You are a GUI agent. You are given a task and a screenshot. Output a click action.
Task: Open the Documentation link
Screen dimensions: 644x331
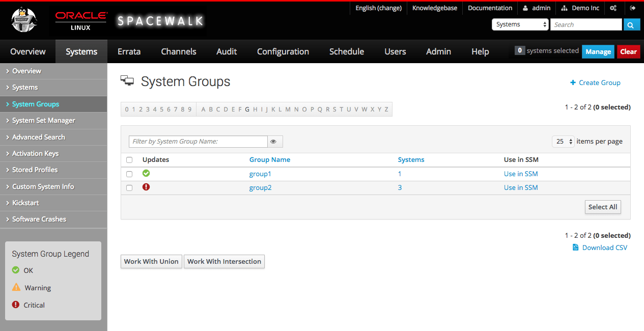coord(490,8)
